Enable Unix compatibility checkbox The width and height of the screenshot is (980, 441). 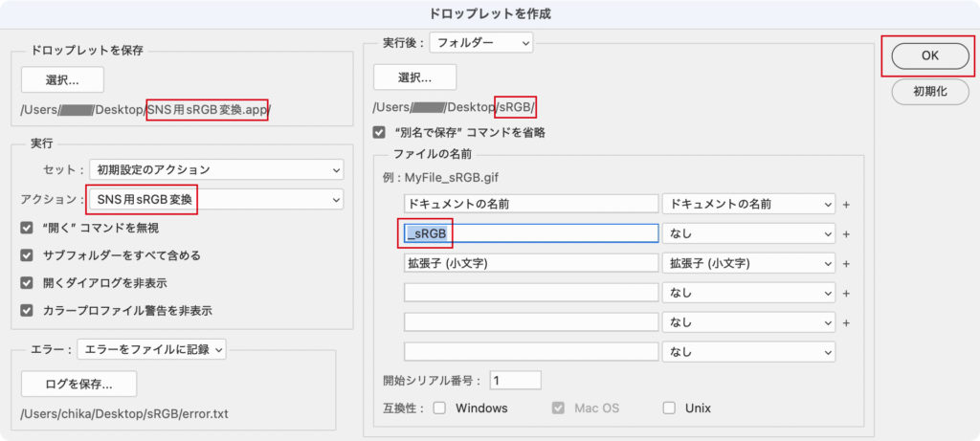(670, 408)
